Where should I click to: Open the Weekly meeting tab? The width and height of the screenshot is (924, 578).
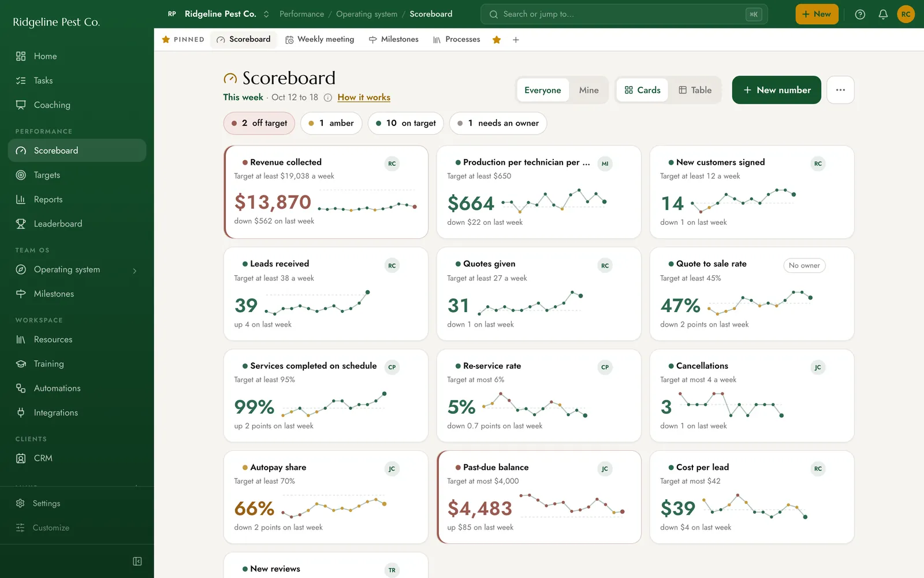(x=320, y=39)
